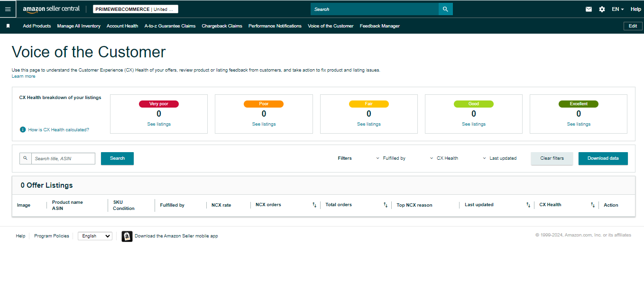Open the mail messages icon
Viewport: 644px width, 282px height.
click(x=589, y=9)
